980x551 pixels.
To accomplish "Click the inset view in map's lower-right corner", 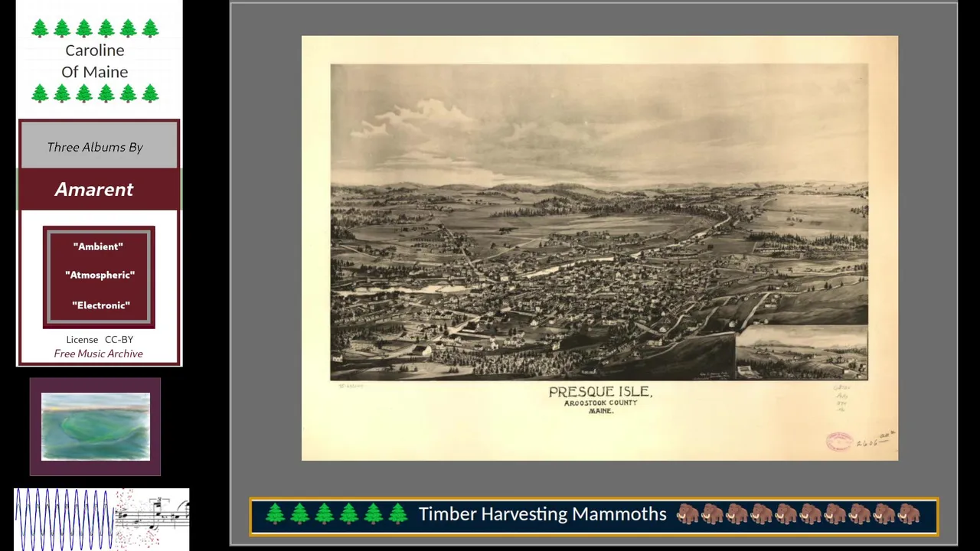I will pos(802,352).
